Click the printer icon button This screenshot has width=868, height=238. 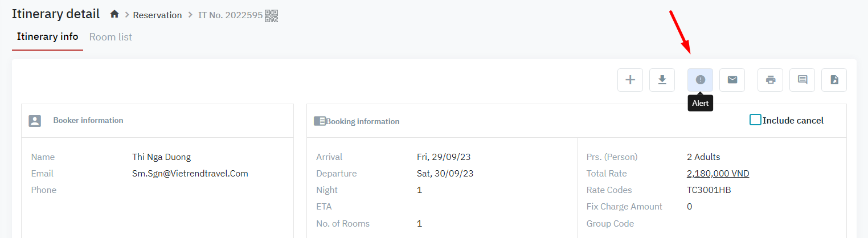pyautogui.click(x=770, y=80)
